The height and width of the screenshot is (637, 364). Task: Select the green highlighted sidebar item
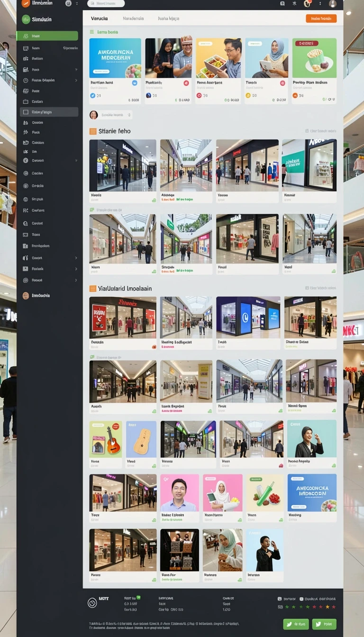coord(47,36)
